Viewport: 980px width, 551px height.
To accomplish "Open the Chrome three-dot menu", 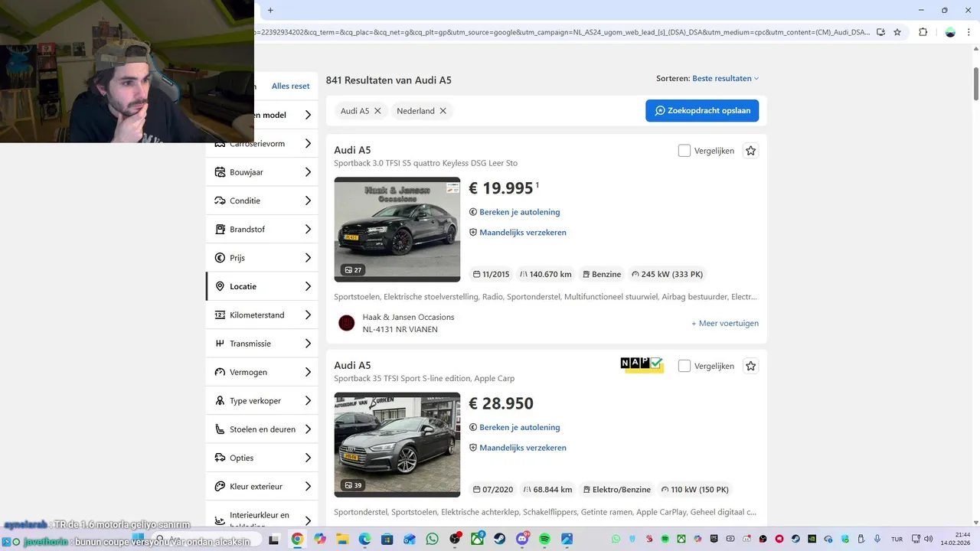I will [970, 32].
